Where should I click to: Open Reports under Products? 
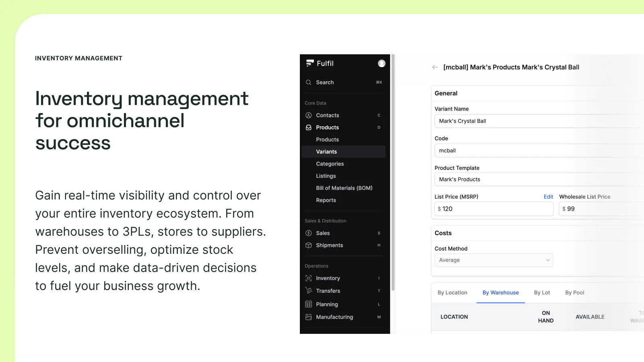coord(326,200)
